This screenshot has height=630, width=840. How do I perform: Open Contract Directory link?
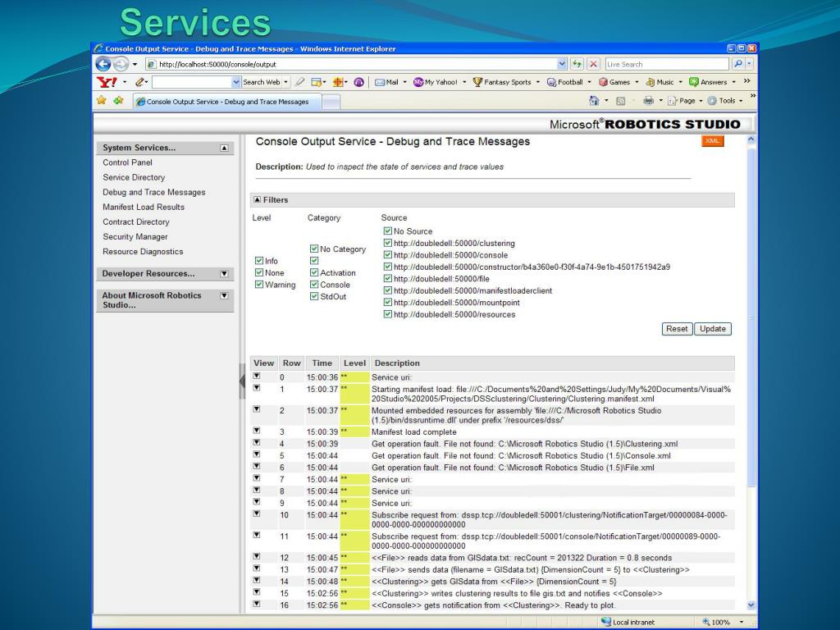[136, 221]
